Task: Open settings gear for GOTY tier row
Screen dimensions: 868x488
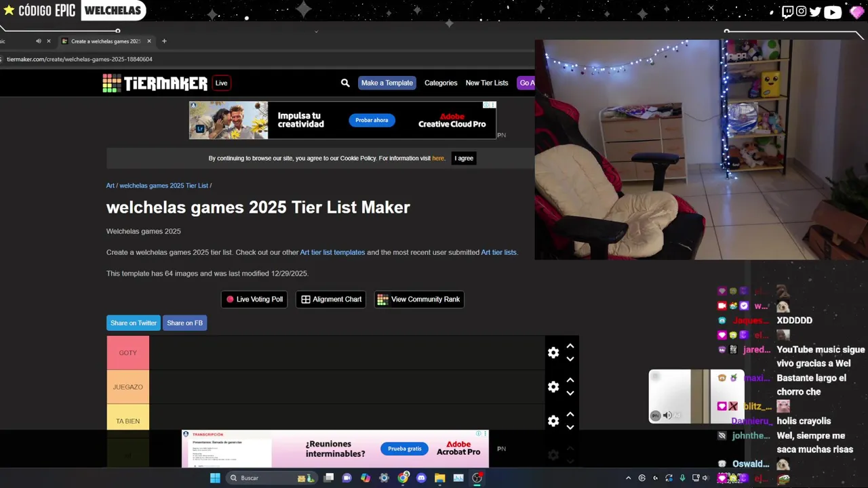Action: click(553, 352)
